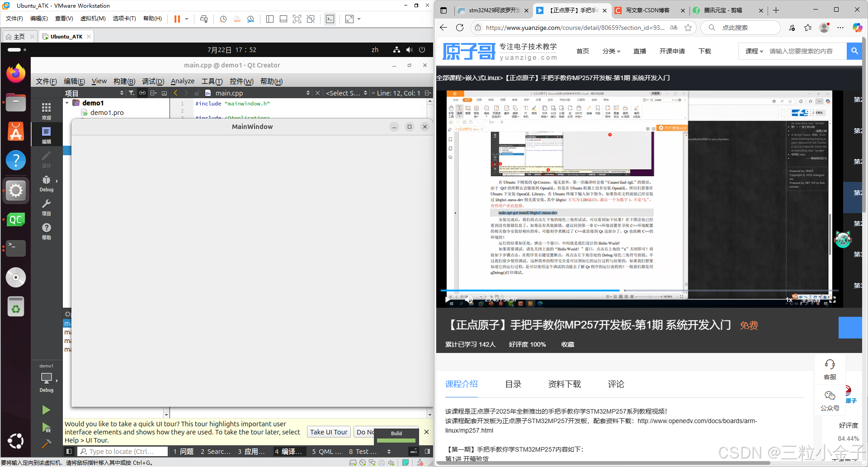The height and width of the screenshot is (467, 868).
Task: Open the 课程 search type dropdown
Action: coord(754,51)
